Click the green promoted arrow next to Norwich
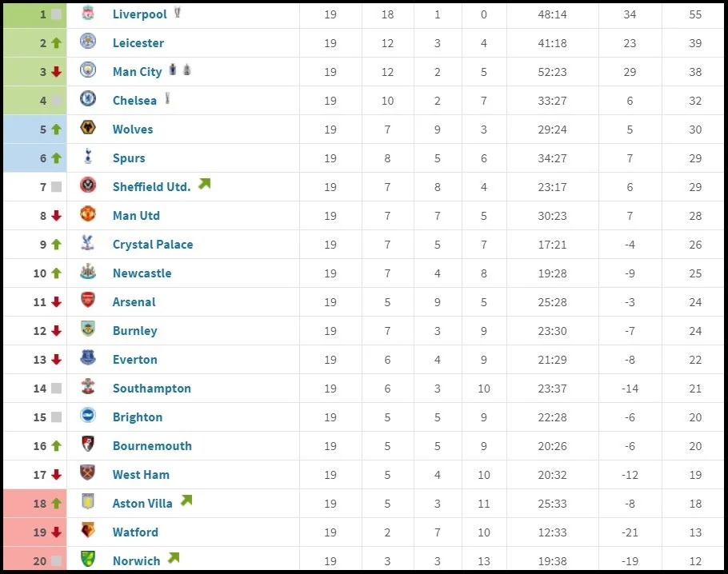This screenshot has height=574, width=728. (x=174, y=558)
